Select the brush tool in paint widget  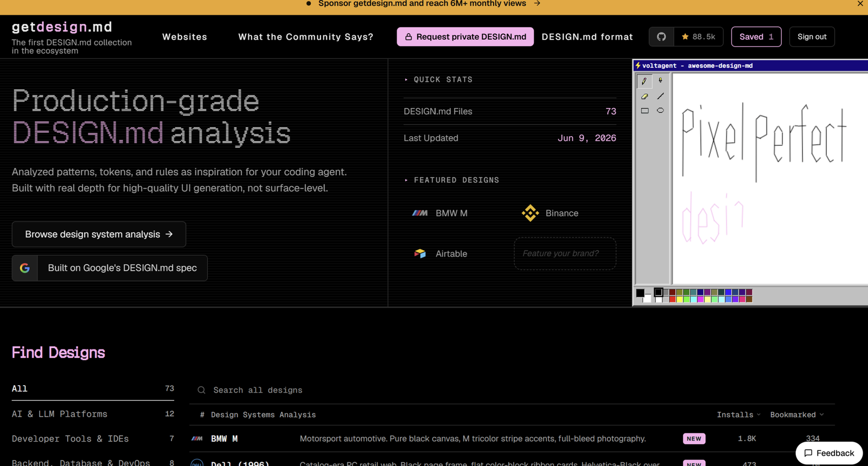[x=660, y=81]
